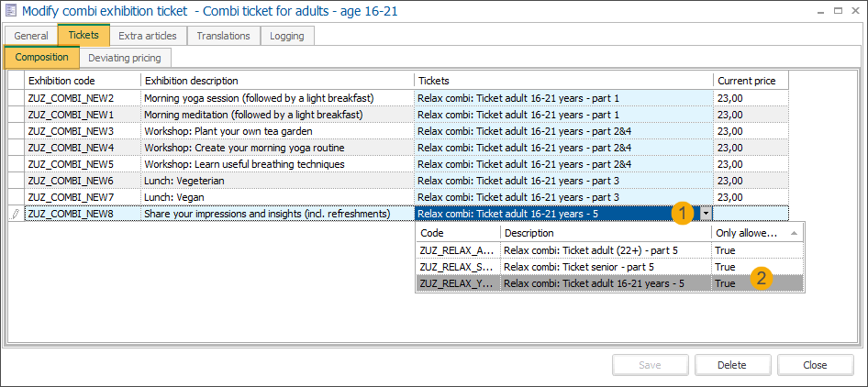Image resolution: width=868 pixels, height=387 pixels.
Task: Open the Logging tab
Action: pos(288,36)
